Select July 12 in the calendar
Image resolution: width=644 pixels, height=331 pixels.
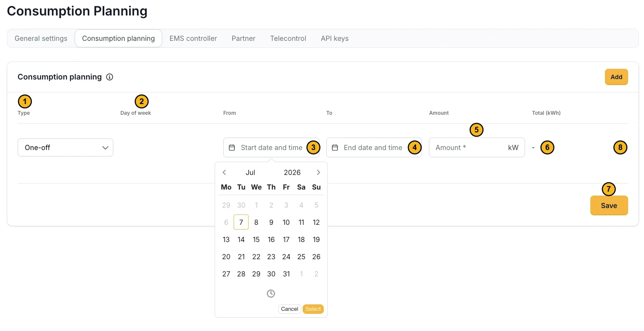316,222
